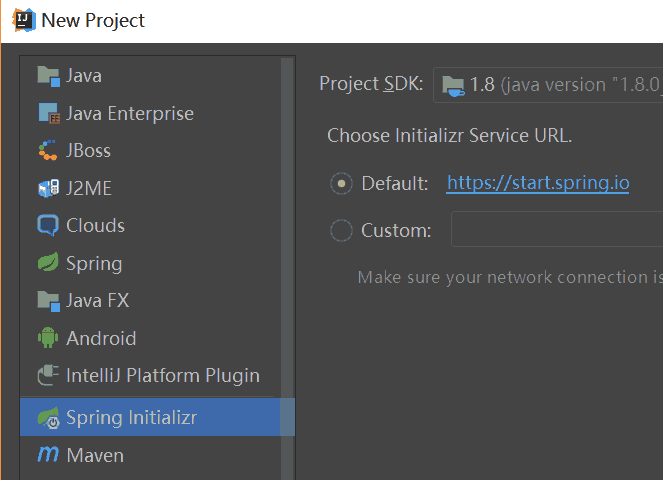Click the Spring leaf icon

click(x=48, y=264)
